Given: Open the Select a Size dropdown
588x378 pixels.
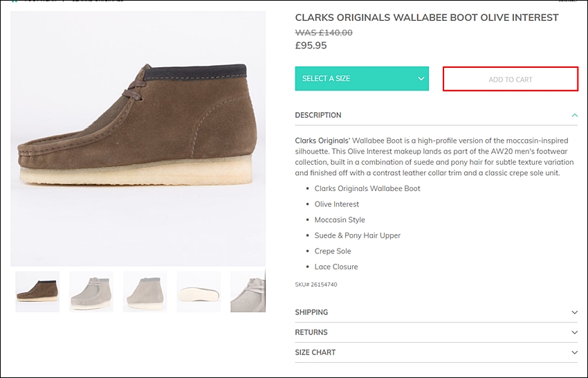Looking at the screenshot, I should 362,78.
